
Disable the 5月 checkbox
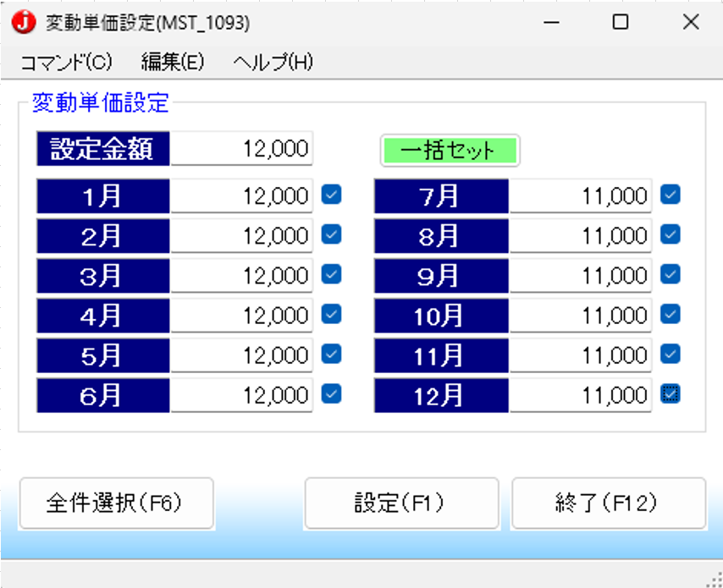pyautogui.click(x=331, y=354)
